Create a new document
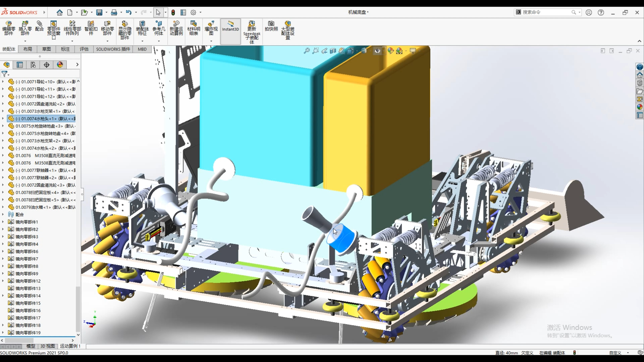This screenshot has width=644, height=362. 70,12
